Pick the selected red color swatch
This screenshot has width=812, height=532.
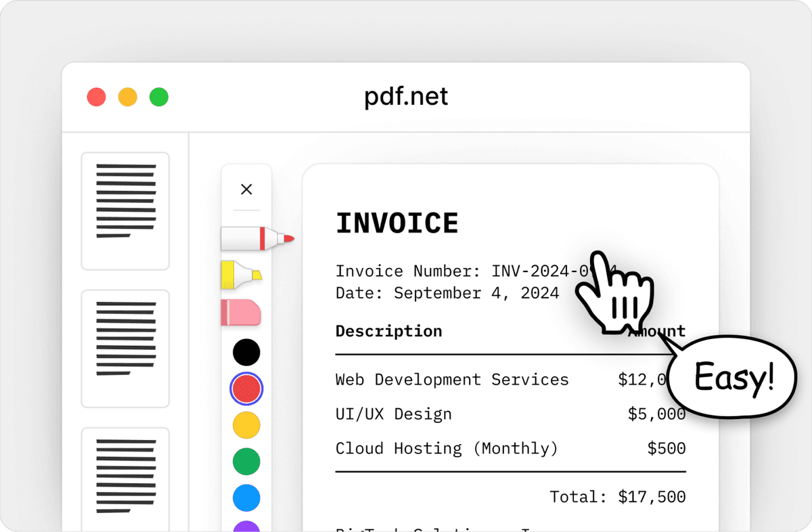(246, 389)
